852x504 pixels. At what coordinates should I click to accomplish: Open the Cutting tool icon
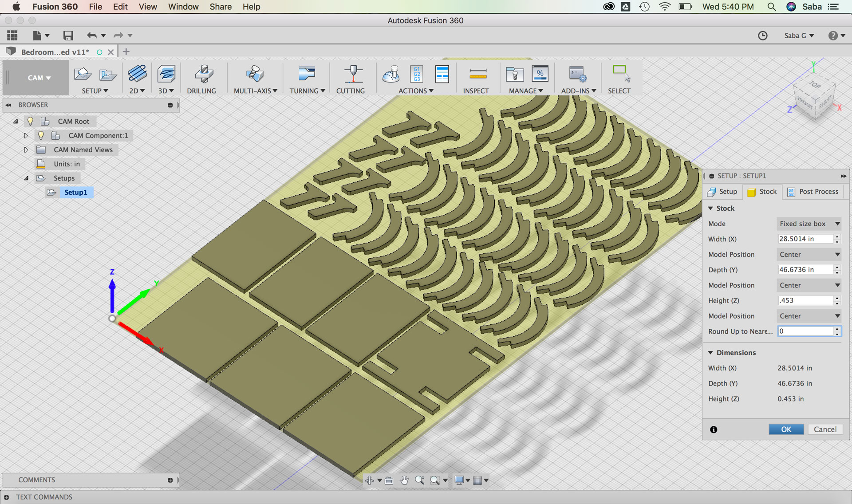pos(353,74)
